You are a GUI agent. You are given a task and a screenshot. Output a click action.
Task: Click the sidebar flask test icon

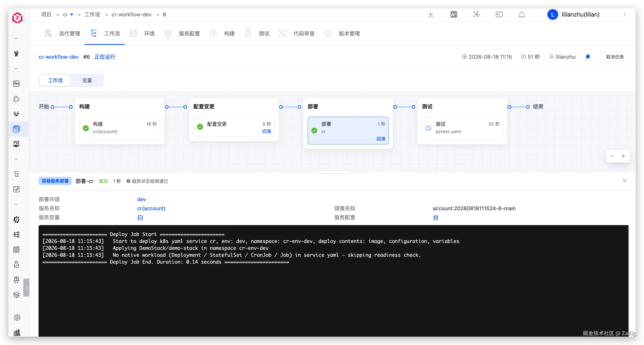pyautogui.click(x=17, y=265)
